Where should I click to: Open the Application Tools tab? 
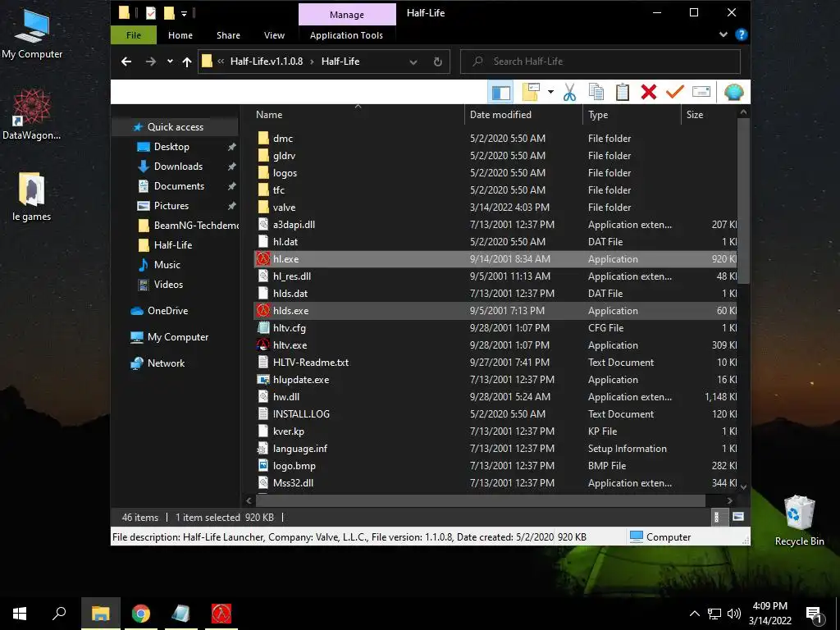[x=347, y=35]
